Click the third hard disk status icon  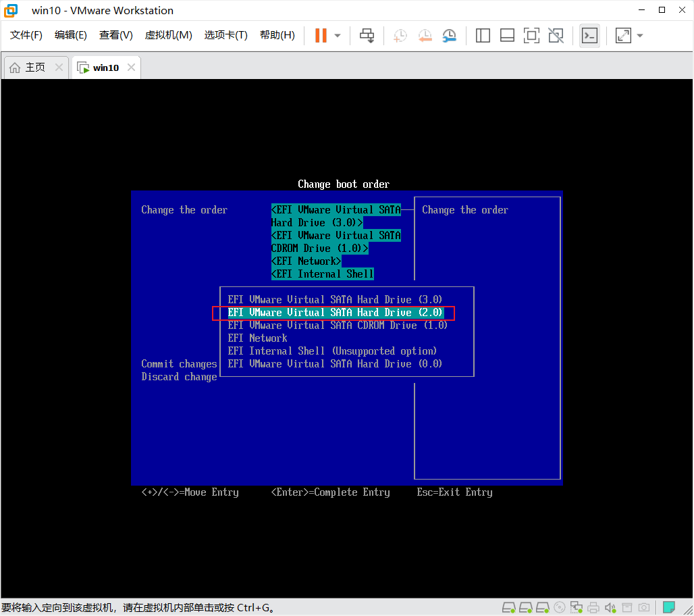pyautogui.click(x=543, y=607)
